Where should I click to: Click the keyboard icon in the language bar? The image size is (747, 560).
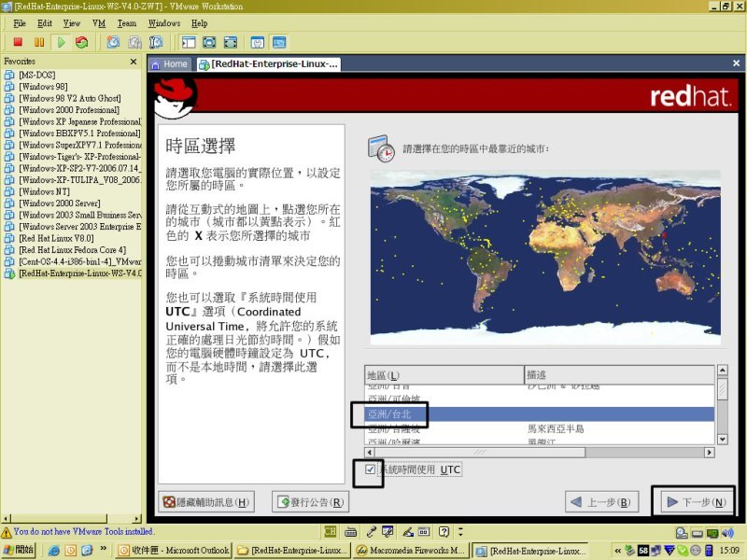(351, 531)
